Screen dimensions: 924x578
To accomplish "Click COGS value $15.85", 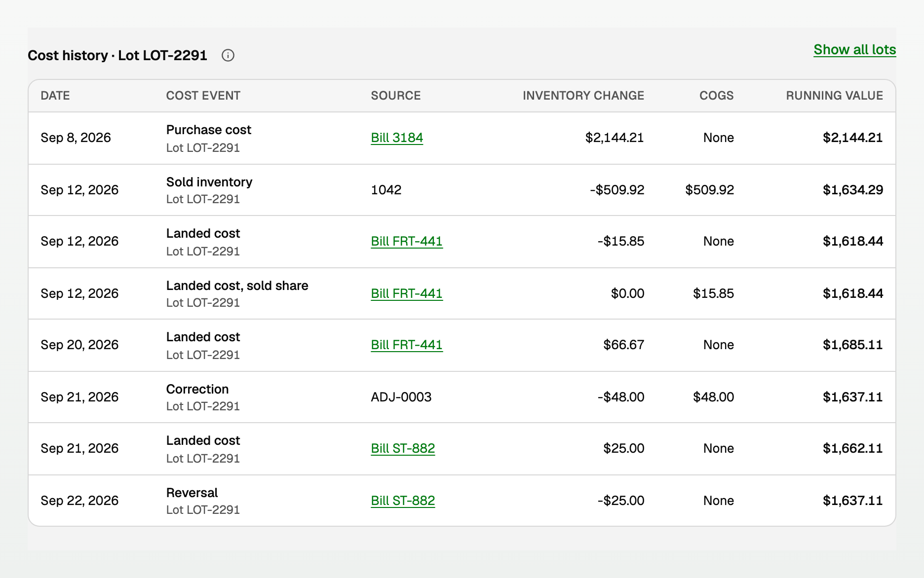I will 713,293.
